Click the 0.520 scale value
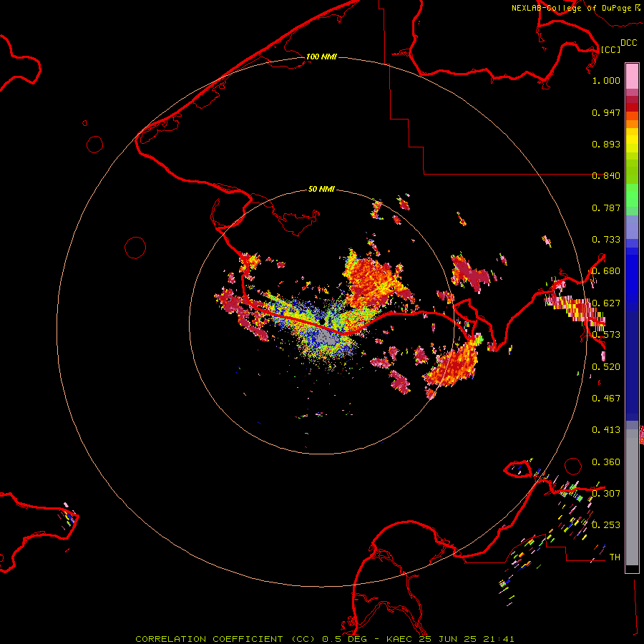This screenshot has width=644, height=644. (606, 367)
